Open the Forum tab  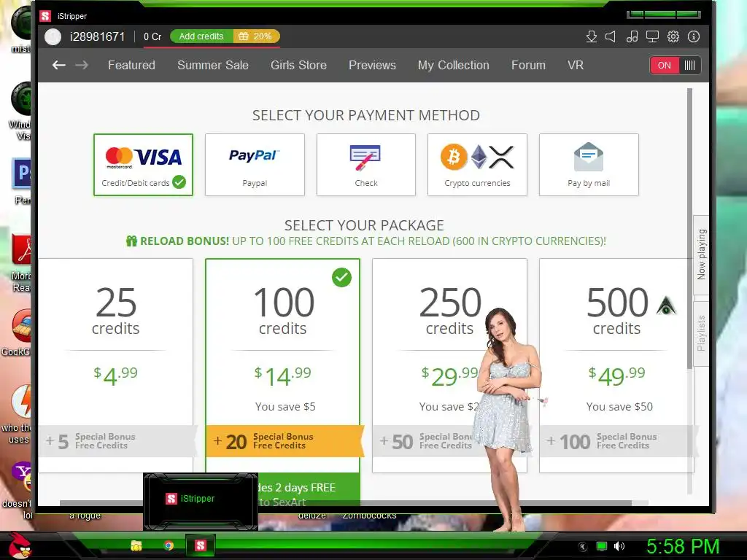tap(528, 65)
